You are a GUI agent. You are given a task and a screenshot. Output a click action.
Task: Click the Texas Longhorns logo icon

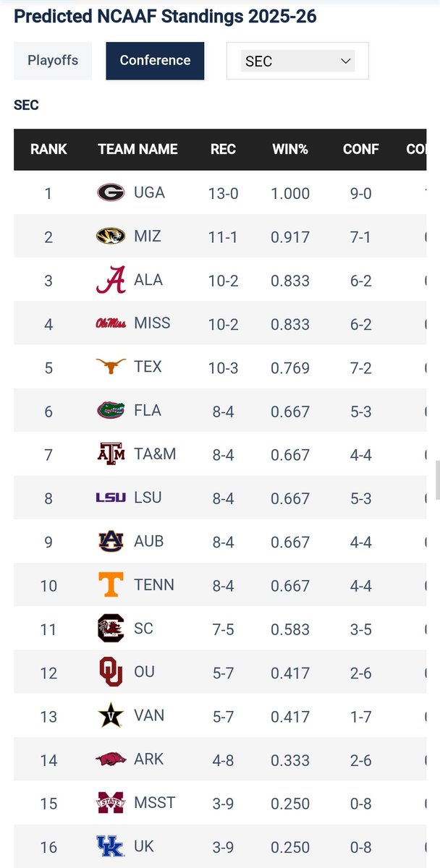[111, 367]
